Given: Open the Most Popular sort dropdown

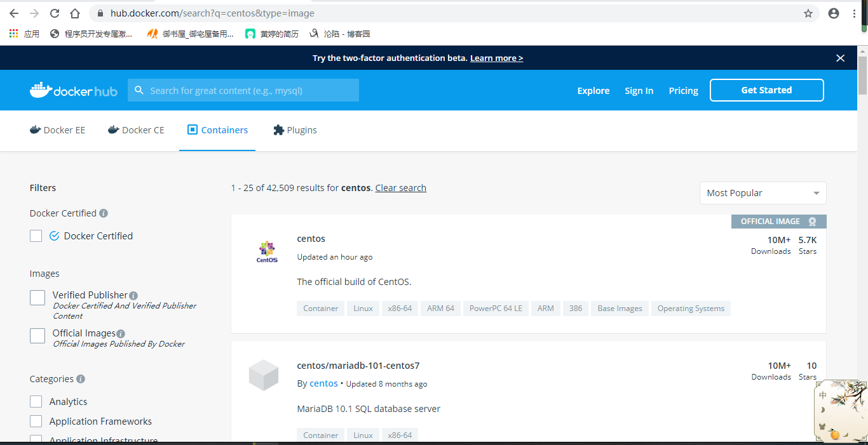Looking at the screenshot, I should pos(763,193).
